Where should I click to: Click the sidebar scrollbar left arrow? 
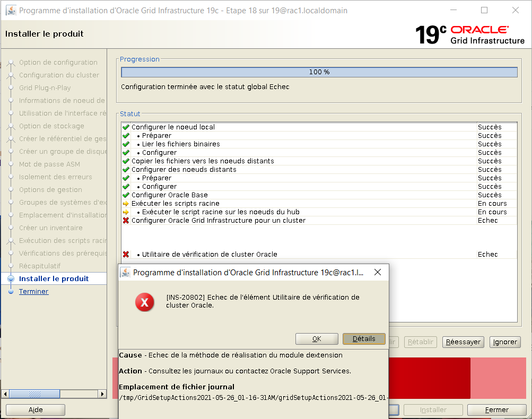tap(5, 394)
